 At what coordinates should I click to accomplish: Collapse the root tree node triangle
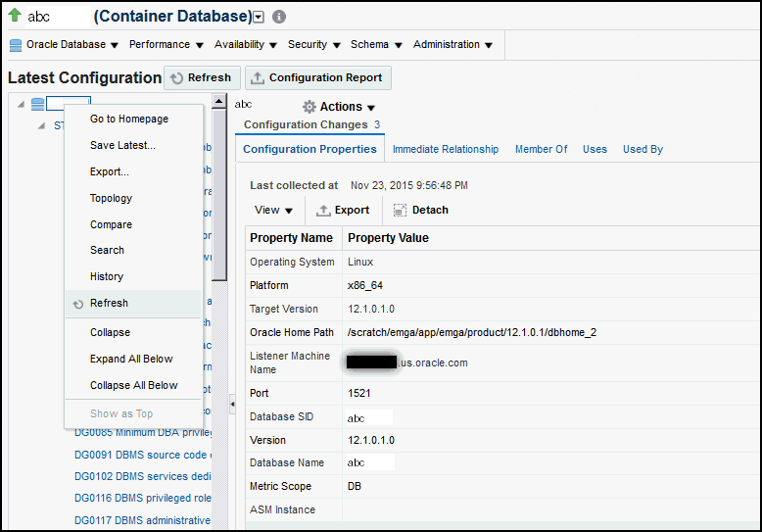21,104
